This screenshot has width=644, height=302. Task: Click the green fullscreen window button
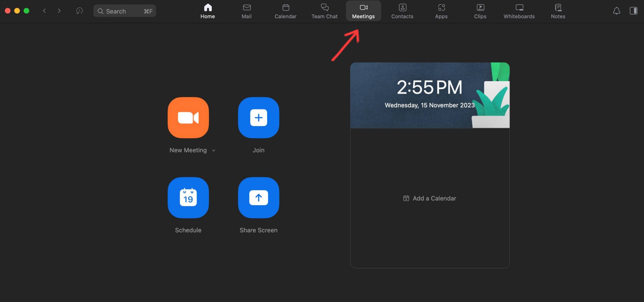coord(26,11)
